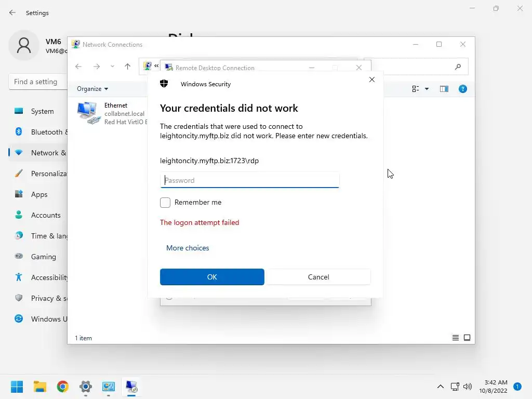
Task: Click the Windows Security shield icon
Action: [164, 84]
